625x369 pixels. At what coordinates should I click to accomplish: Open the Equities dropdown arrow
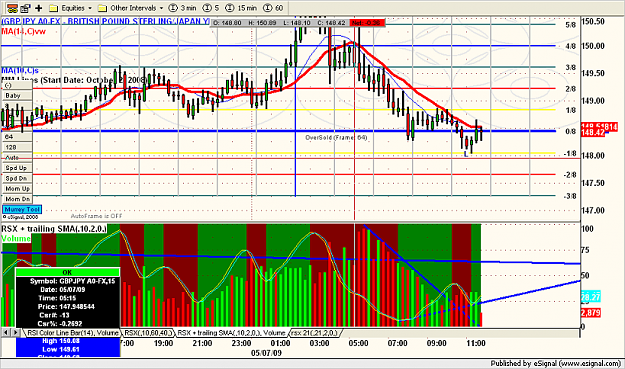[x=90, y=8]
